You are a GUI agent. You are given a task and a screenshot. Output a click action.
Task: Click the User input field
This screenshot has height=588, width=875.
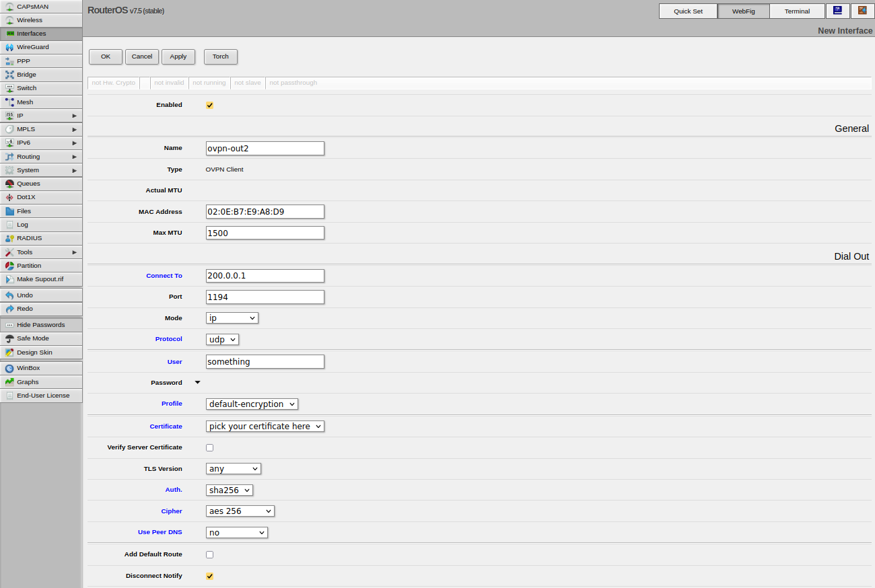[x=265, y=362]
